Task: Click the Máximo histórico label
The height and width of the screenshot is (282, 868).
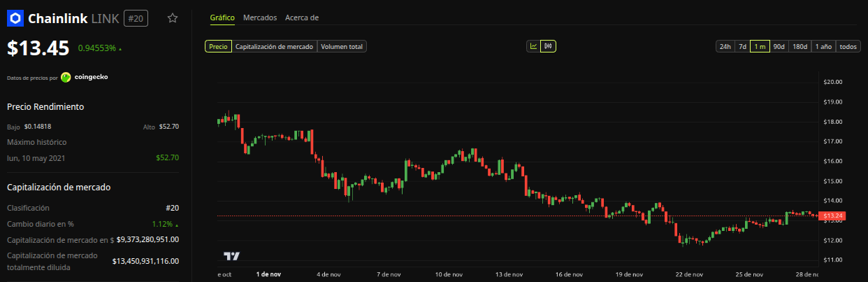Action: [36, 142]
